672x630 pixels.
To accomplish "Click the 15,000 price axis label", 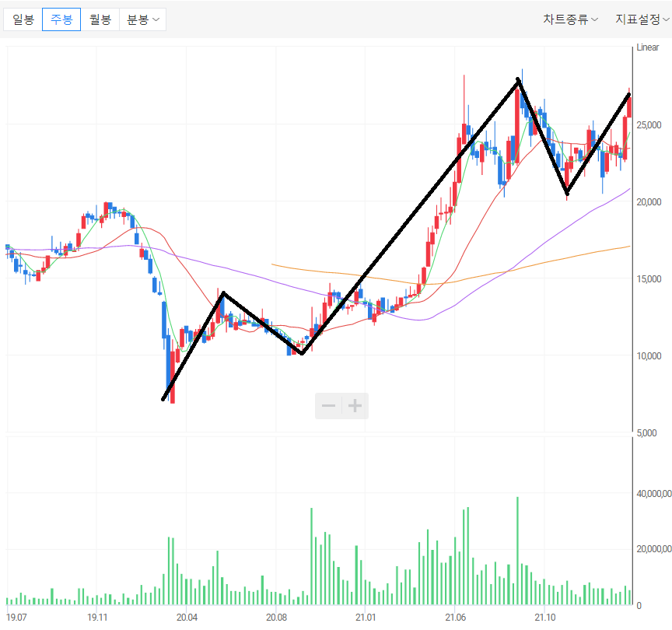I will tap(649, 279).
